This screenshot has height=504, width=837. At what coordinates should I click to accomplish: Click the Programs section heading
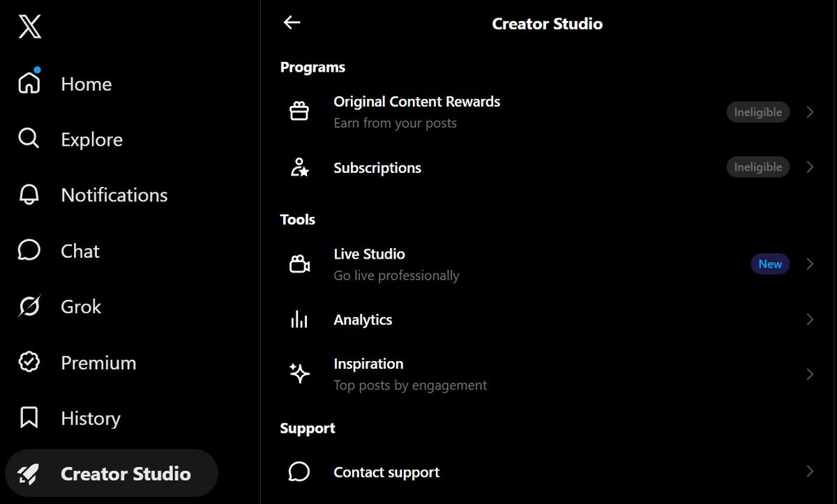(x=312, y=67)
